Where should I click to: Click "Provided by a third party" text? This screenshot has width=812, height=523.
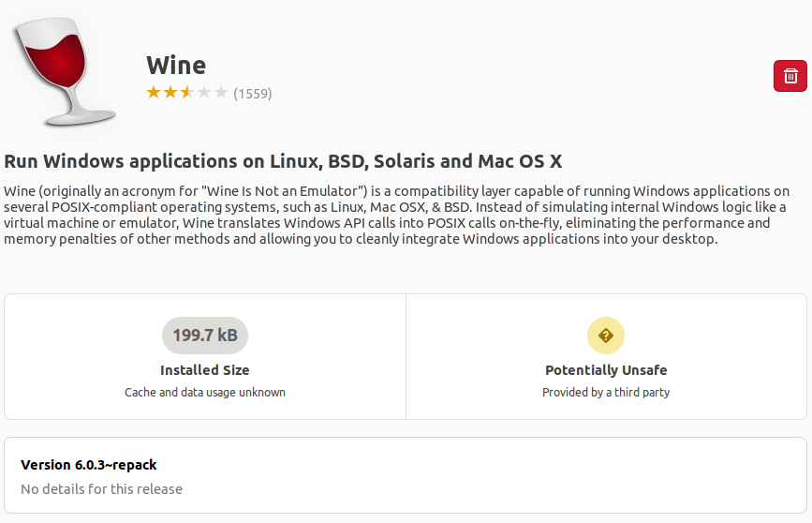click(606, 393)
